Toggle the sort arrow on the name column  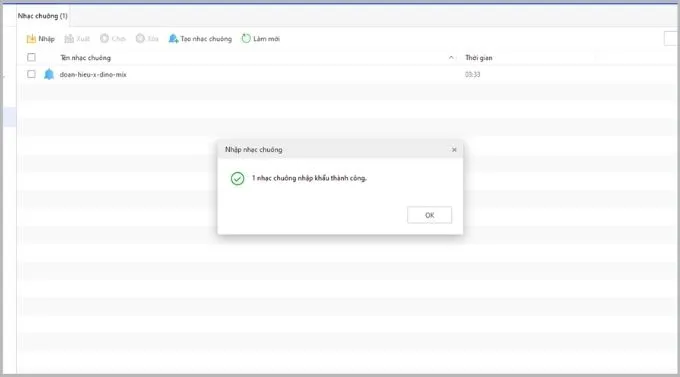click(451, 57)
